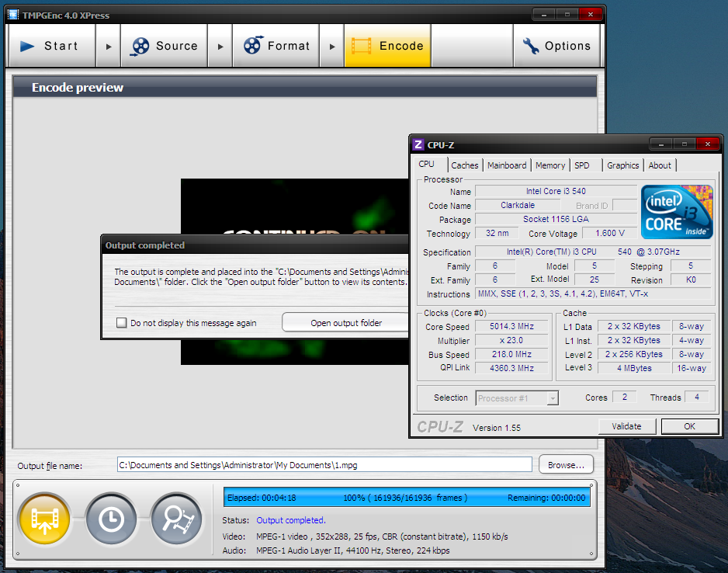Open the Processor #1 selection dropdown
Viewport: 728px width, 573px height.
coord(553,398)
